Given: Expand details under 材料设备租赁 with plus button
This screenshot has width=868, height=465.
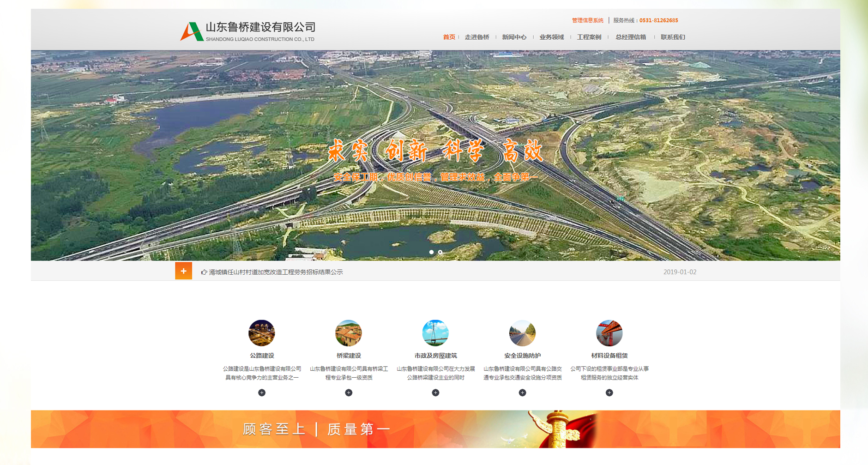Looking at the screenshot, I should coord(609,393).
